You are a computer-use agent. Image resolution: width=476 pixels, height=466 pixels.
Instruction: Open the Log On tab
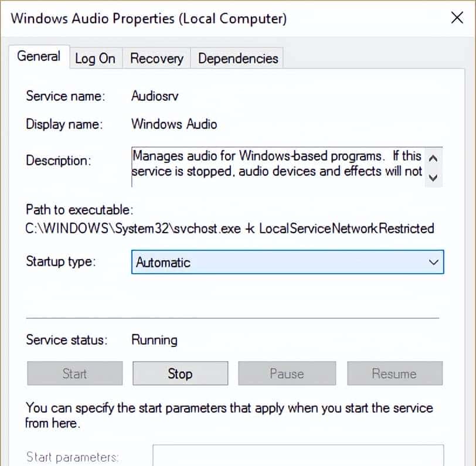95,59
